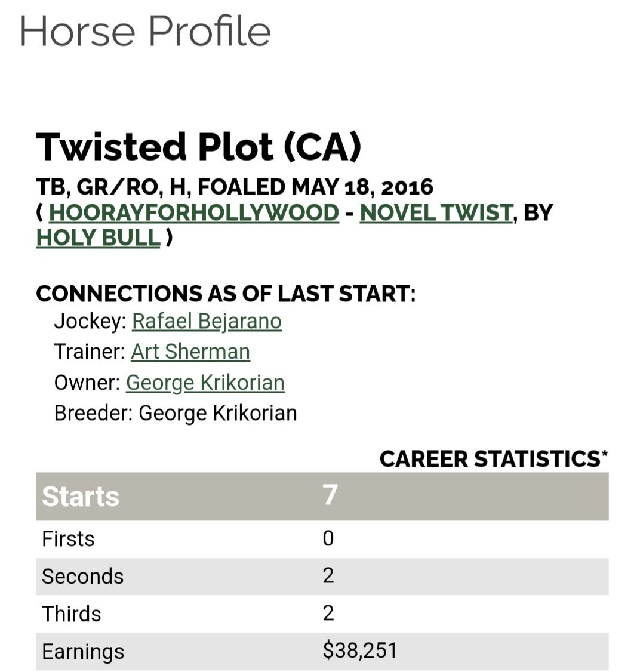Click the Firsts value 0
Viewport: 640px width, 672px height.
(x=328, y=539)
